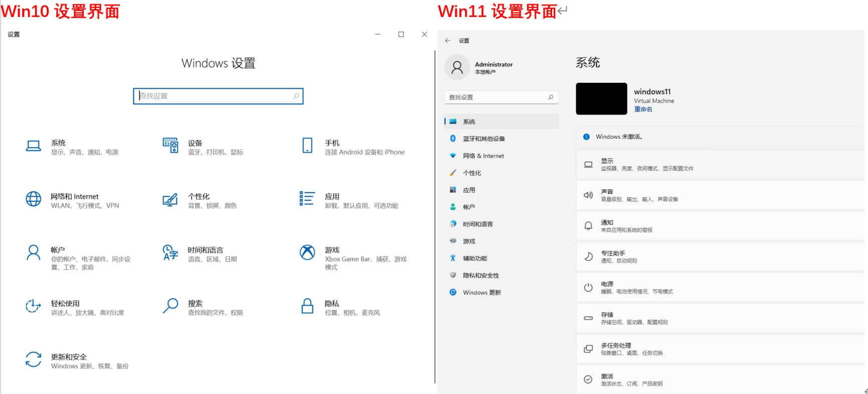Image resolution: width=868 pixels, height=394 pixels.
Task: Select 游戏 in the Win11 sidebar
Action: [501, 241]
